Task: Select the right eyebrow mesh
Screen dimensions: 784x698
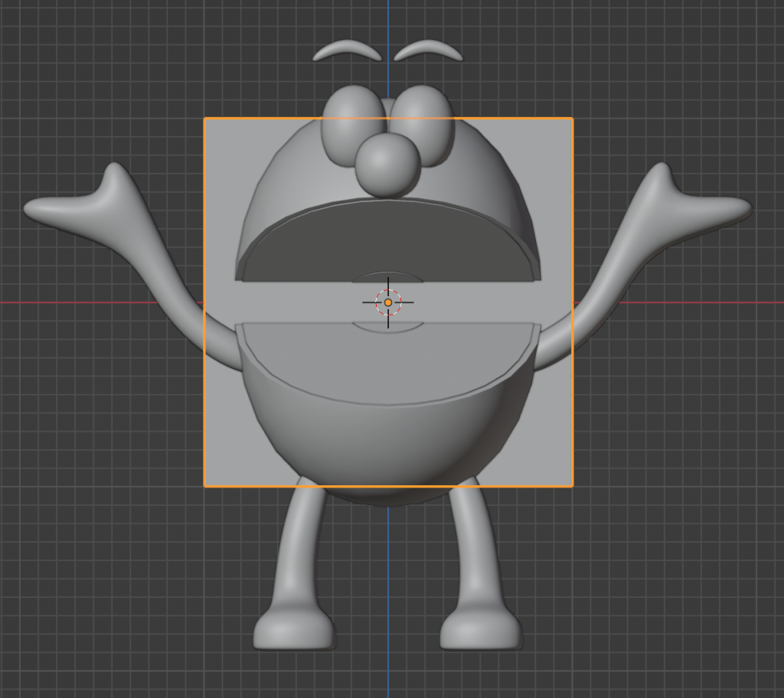Action: pyautogui.click(x=429, y=49)
